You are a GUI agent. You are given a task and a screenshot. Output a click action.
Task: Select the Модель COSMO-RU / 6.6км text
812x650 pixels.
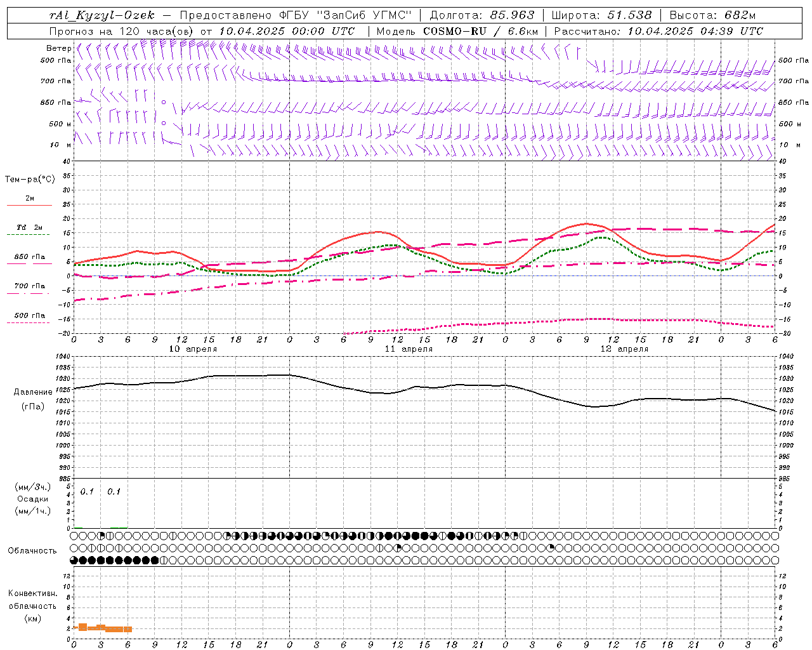pos(457,31)
